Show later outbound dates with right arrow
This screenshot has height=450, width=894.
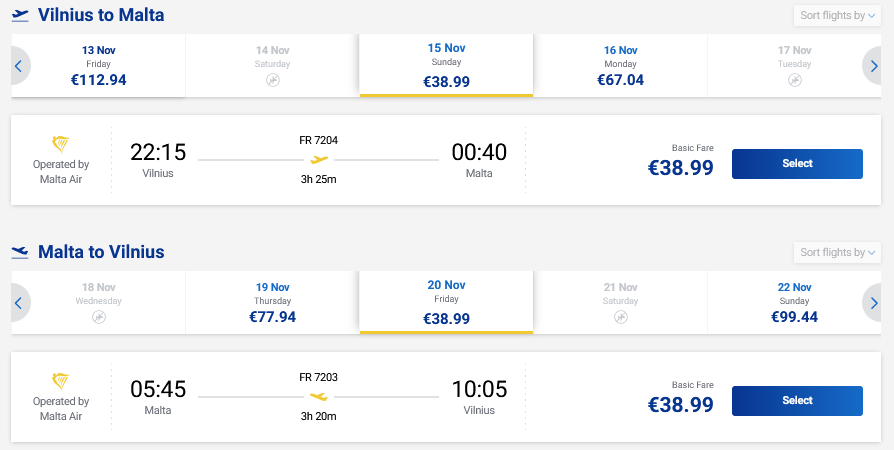[873, 66]
